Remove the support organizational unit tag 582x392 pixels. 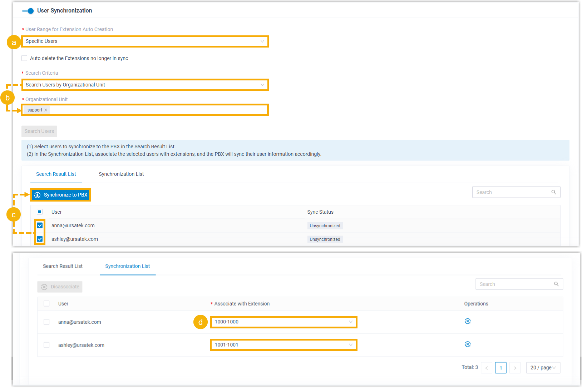(x=46, y=110)
